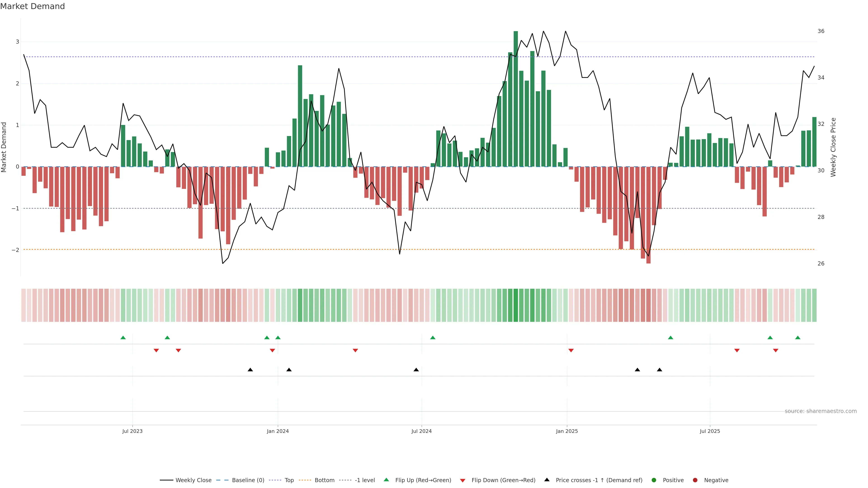Click black triangle marker just before Jul 2024
This screenshot has height=488, width=868.
(416, 370)
